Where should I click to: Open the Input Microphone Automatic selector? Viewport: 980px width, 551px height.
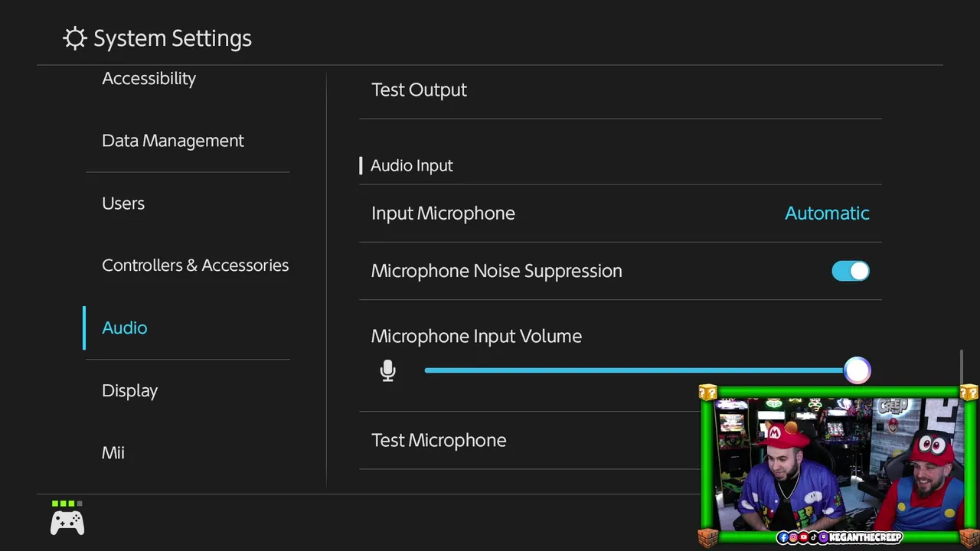click(x=827, y=214)
